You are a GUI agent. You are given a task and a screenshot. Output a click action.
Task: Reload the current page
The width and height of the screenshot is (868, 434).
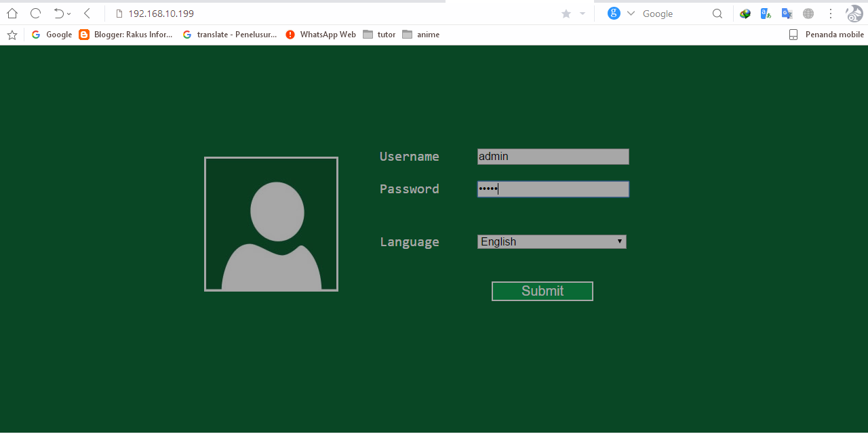coord(35,13)
